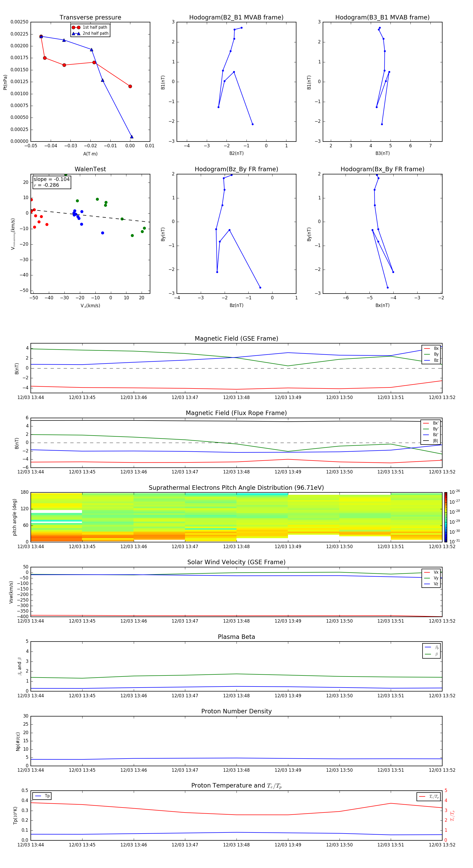Click the 'Tp(10^6K)' y-axis label

tap(15, 815)
